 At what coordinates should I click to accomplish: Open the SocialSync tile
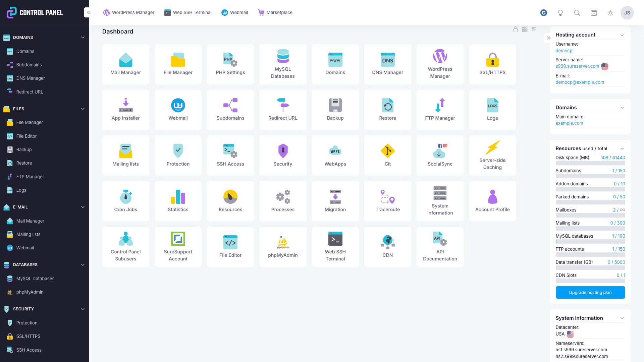pos(440,155)
